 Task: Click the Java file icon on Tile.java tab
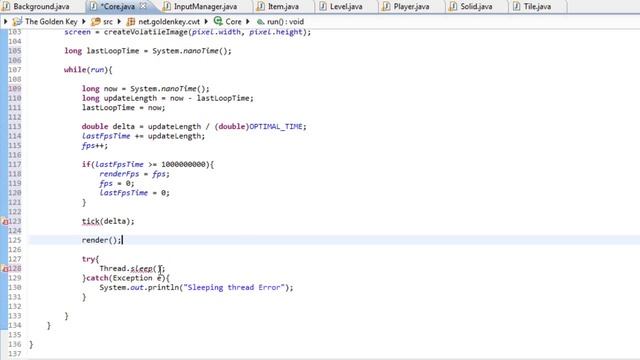coord(516,7)
